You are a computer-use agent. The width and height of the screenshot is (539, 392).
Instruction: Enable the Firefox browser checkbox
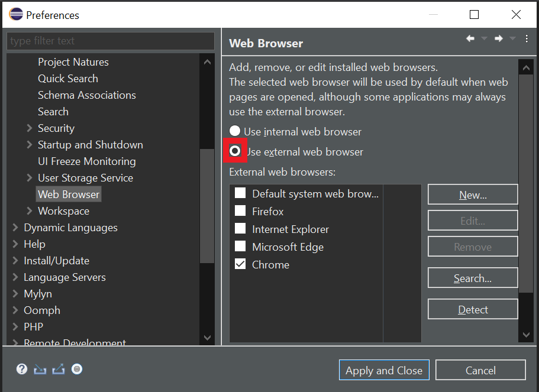(x=240, y=210)
